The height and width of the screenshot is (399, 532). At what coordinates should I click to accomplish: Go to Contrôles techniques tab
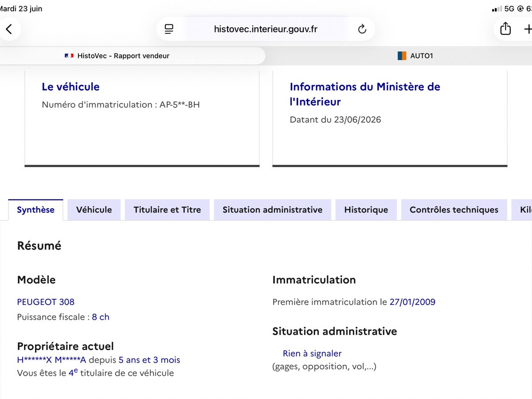pyautogui.click(x=454, y=210)
